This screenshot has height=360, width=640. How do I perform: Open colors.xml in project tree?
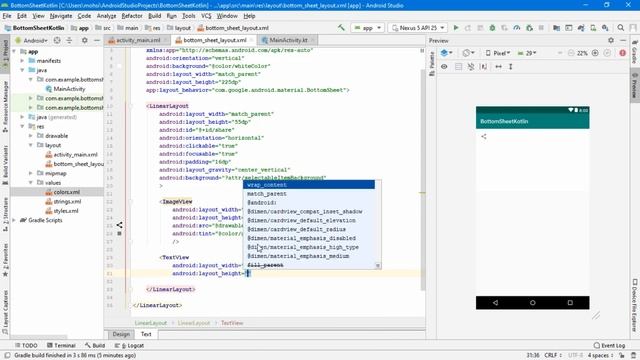pos(62,192)
